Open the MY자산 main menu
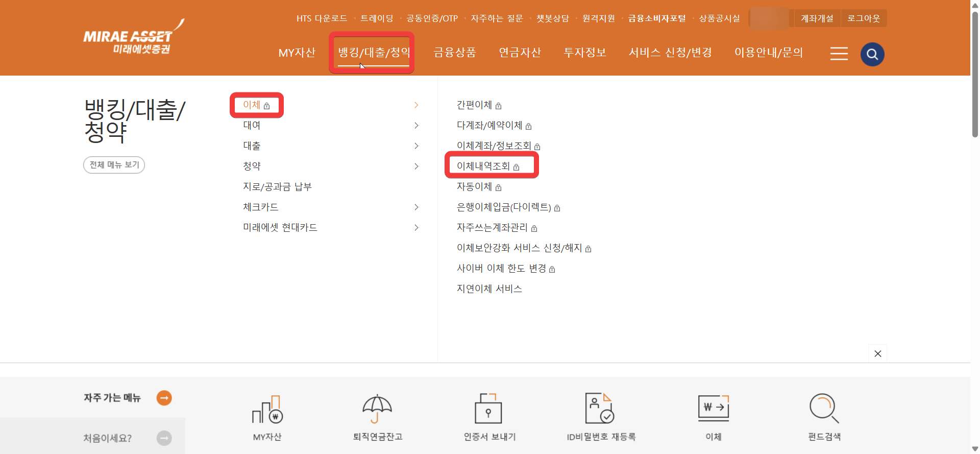980x454 pixels. [x=297, y=53]
